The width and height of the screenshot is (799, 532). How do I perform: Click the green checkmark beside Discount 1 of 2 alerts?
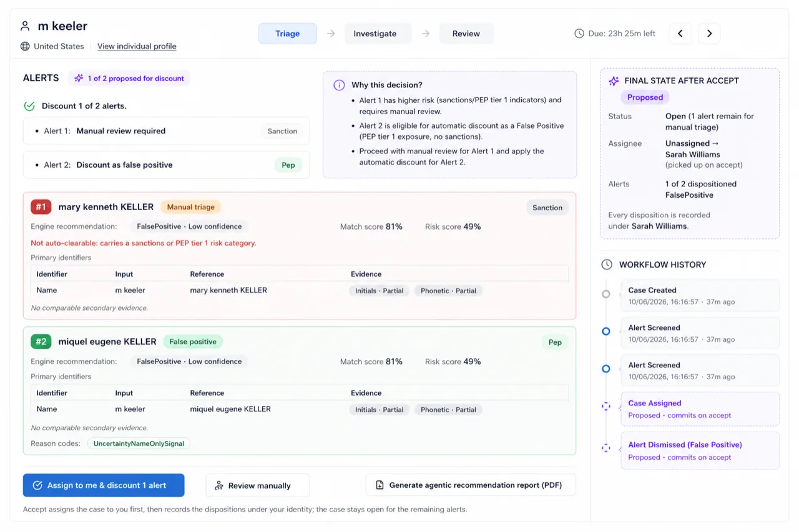[x=29, y=106]
